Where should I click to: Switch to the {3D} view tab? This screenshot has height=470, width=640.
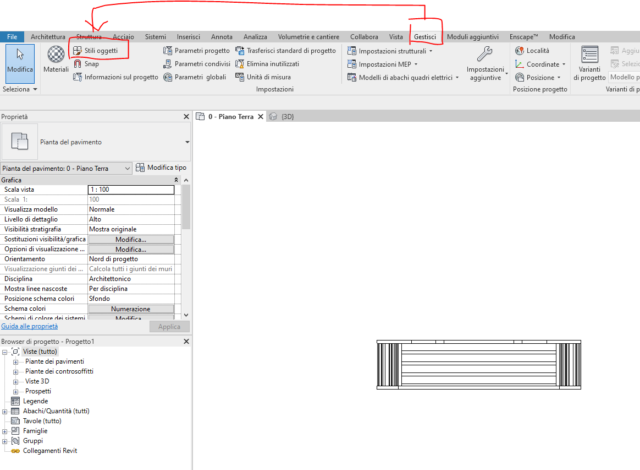click(x=282, y=117)
